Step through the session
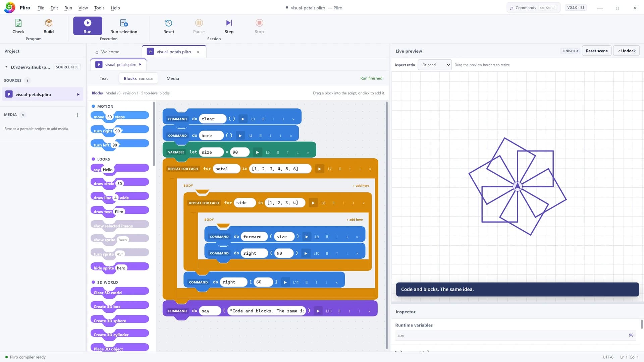 tap(229, 26)
